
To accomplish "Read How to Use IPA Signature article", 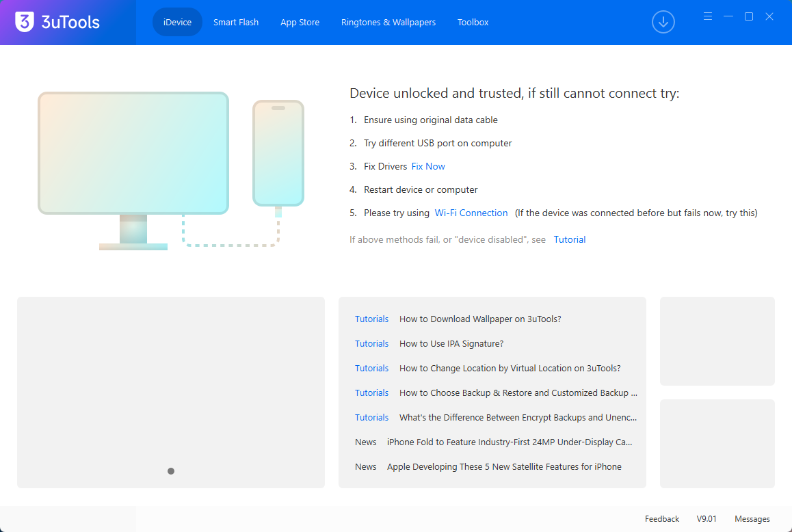I will 451,344.
